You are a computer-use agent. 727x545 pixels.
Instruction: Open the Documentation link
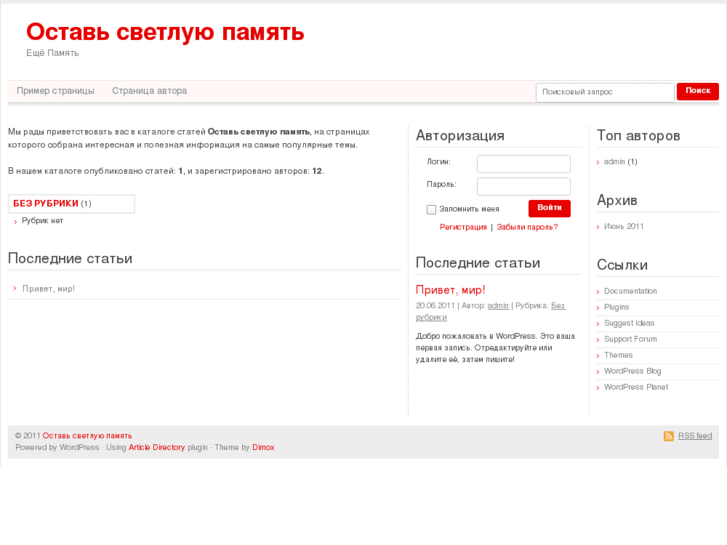click(631, 291)
